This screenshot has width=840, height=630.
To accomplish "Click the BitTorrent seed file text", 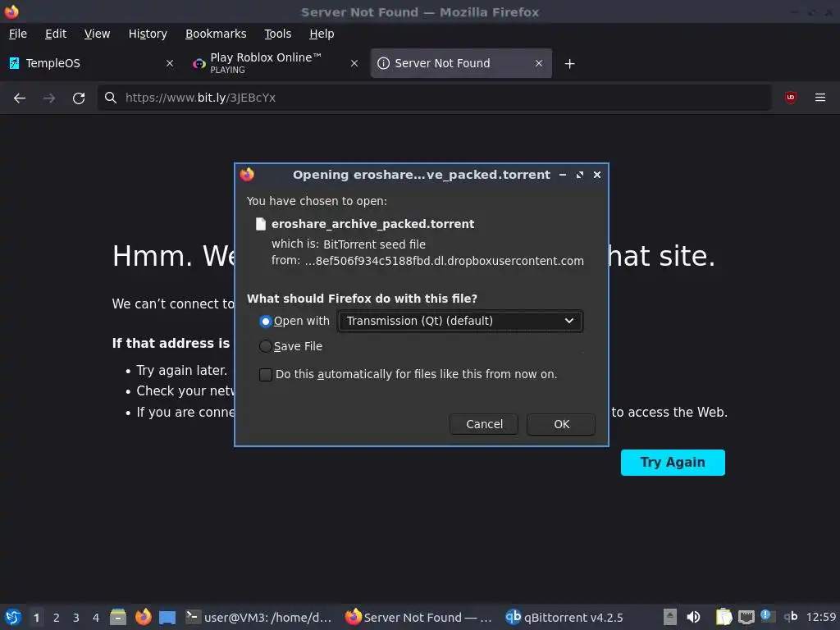I will (x=374, y=244).
